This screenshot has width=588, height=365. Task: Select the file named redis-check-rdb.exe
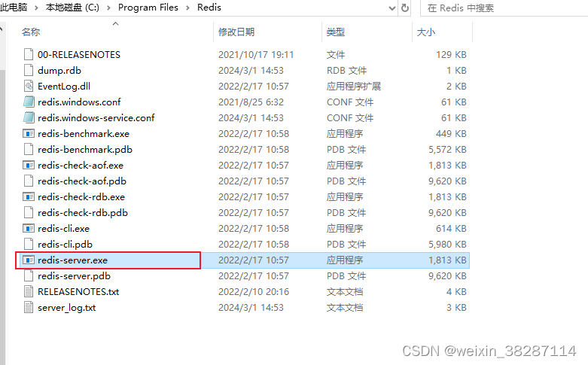(81, 196)
